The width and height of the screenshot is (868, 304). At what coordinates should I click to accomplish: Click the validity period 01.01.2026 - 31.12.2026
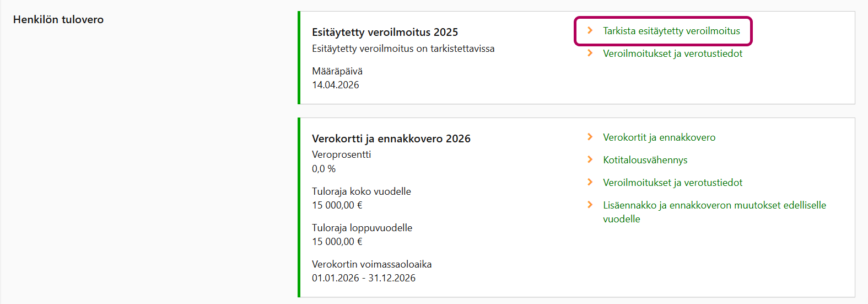pyautogui.click(x=364, y=278)
